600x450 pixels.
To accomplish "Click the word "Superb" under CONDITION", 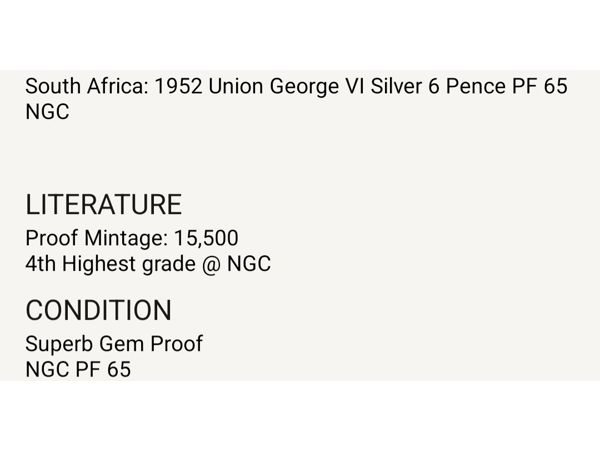I will [x=57, y=344].
